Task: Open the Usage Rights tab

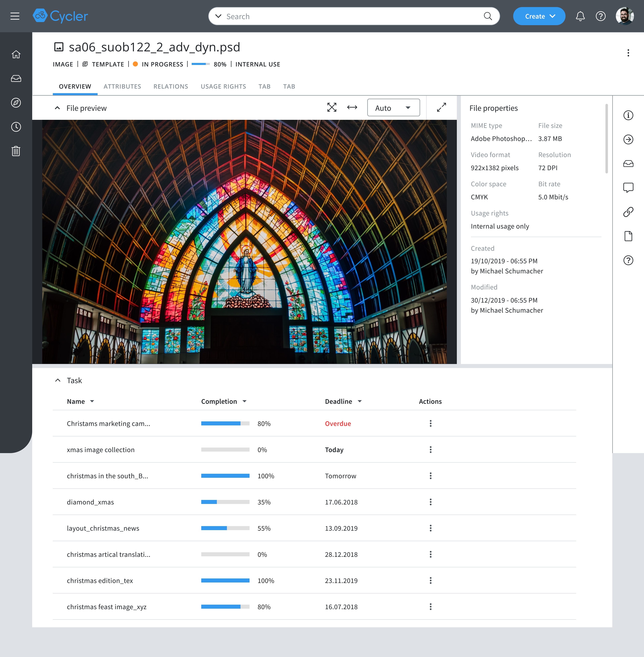Action: [x=223, y=86]
